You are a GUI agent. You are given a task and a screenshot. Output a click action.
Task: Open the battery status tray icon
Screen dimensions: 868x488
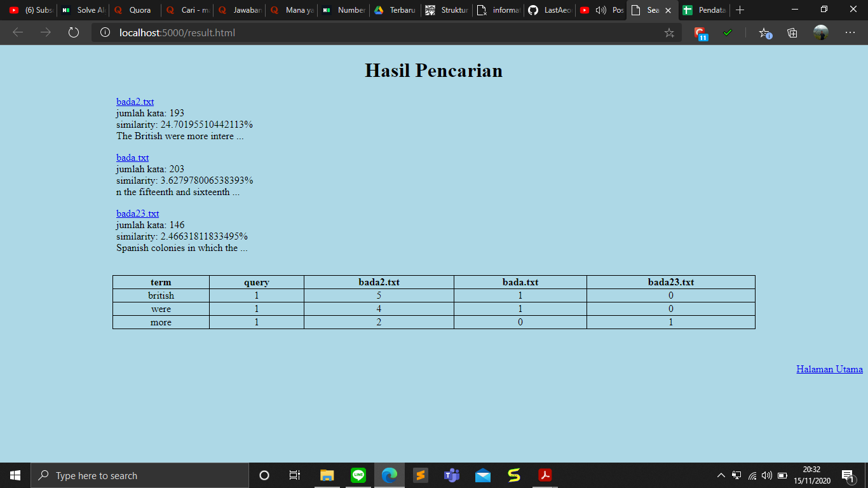783,475
